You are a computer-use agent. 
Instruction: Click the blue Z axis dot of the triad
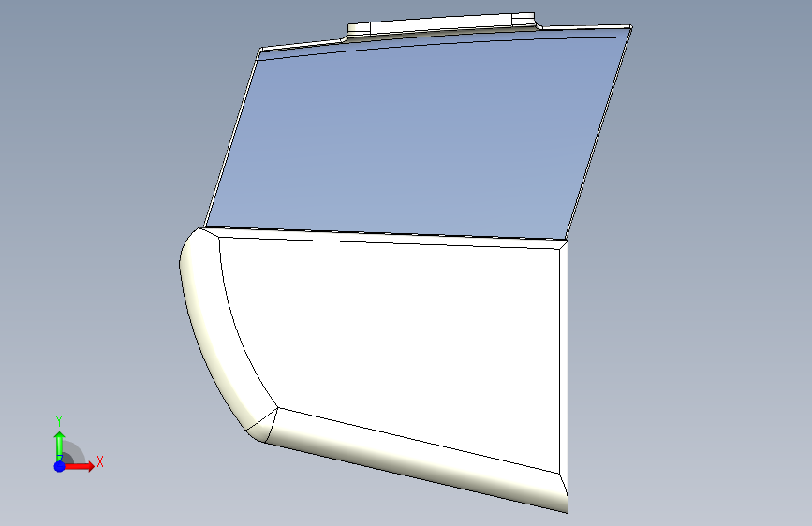[60, 466]
